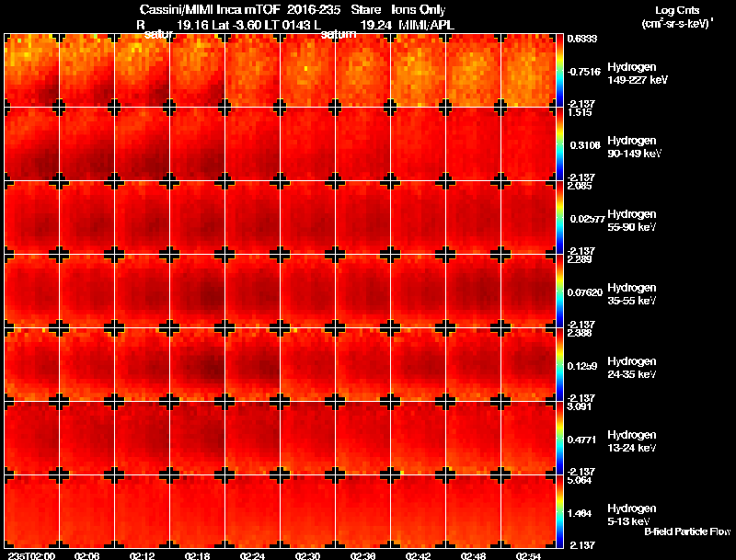Click the 19.24 L-shell value in header
Viewport: 736px width, 560px height.
pos(375,25)
